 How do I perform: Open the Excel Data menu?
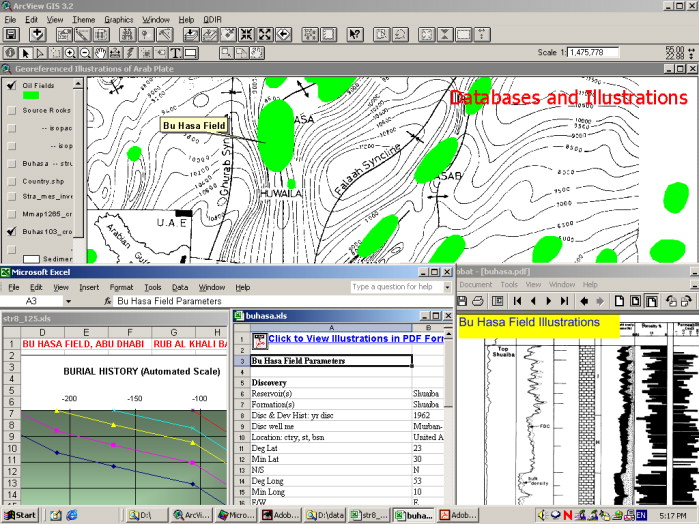coord(180,288)
